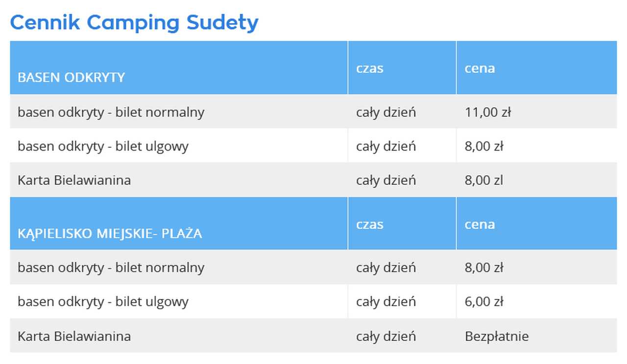This screenshot has height=364, width=627.
Task: Select 8,00 zł for basen ulgowy ticket
Action: pos(484,146)
